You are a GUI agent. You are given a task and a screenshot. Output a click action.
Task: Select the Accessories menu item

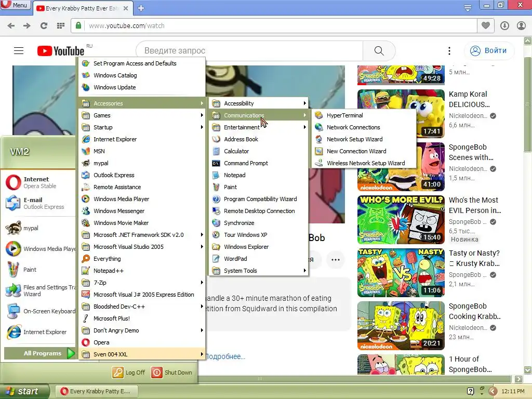point(142,103)
